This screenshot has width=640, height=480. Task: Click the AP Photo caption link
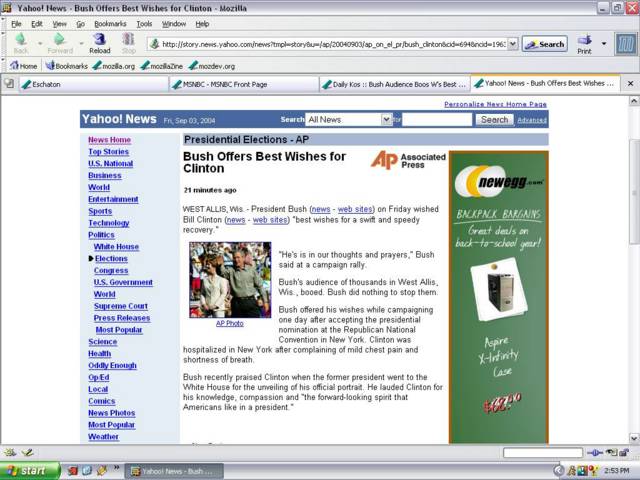pyautogui.click(x=230, y=323)
